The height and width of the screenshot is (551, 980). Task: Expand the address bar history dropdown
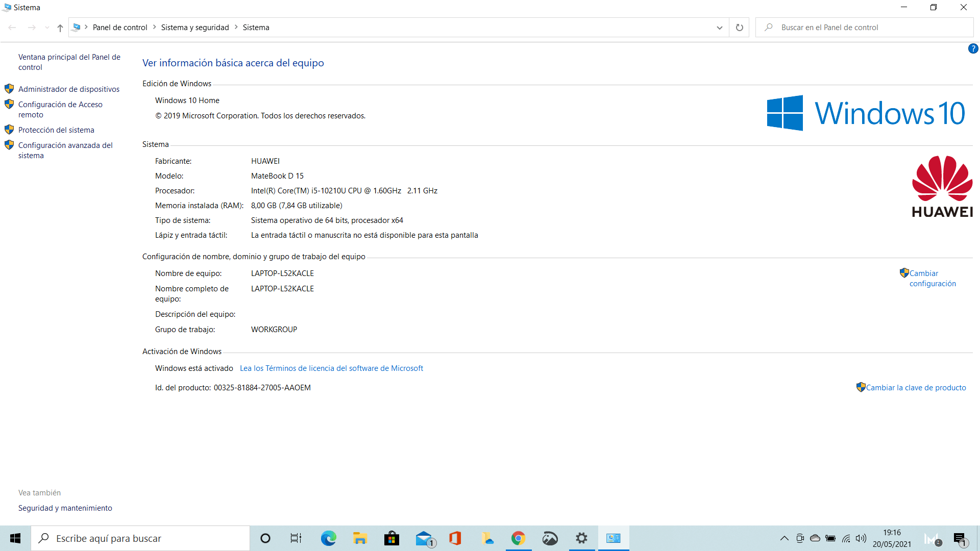pyautogui.click(x=719, y=28)
